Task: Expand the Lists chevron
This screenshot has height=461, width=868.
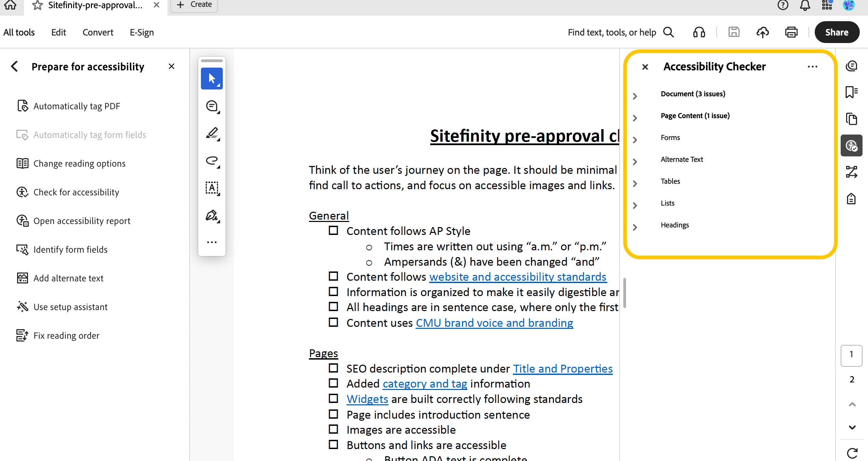Action: (x=635, y=206)
